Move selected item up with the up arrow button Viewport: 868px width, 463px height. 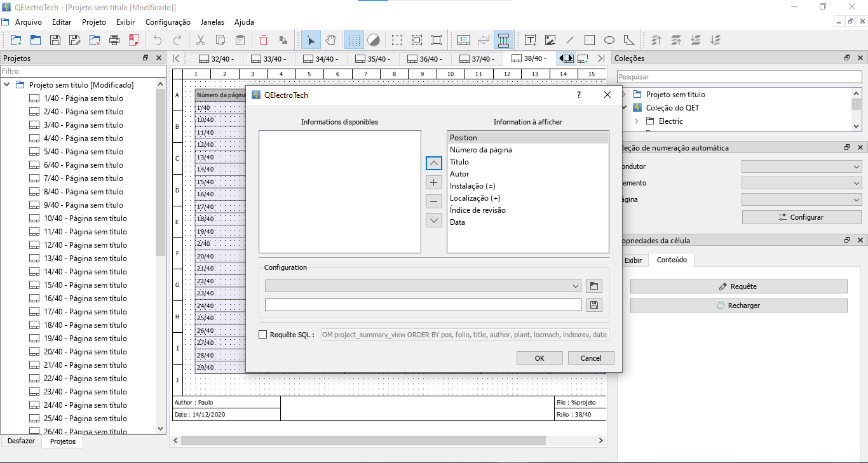(433, 163)
